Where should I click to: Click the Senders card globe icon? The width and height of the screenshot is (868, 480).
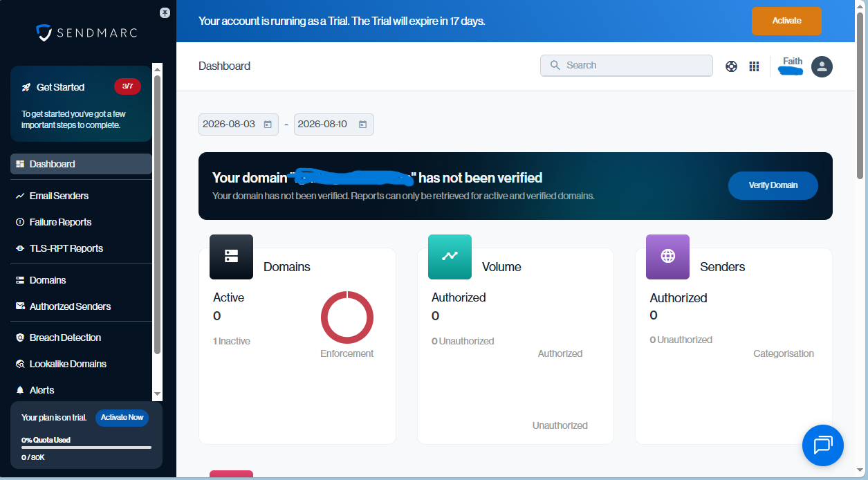pyautogui.click(x=667, y=257)
